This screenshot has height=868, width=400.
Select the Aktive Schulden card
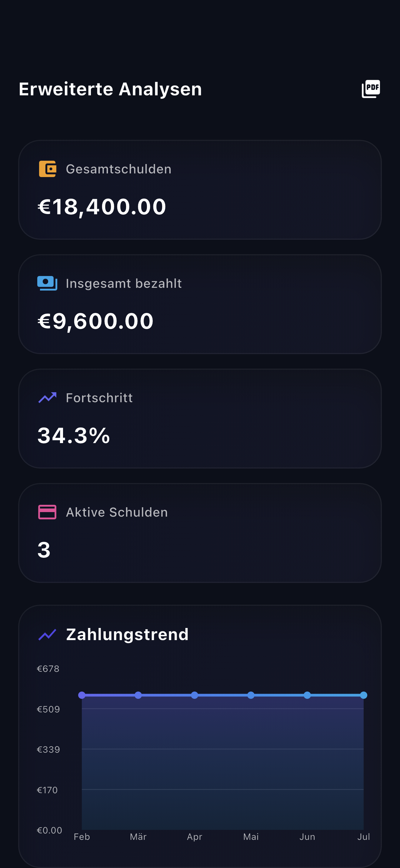(200, 533)
